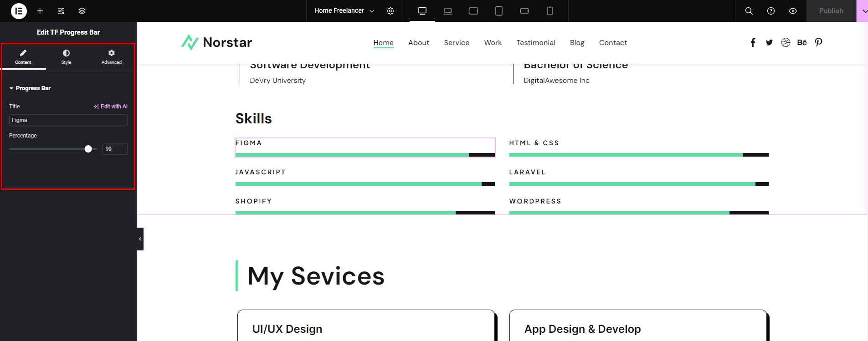Viewport: 868px width, 341px height.
Task: Select the Advanced tab
Action: point(111,57)
